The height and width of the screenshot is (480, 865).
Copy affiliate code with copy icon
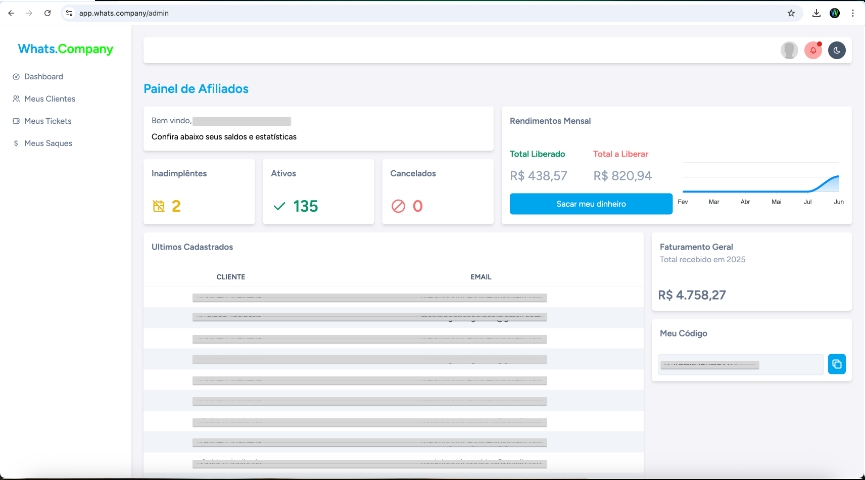(x=837, y=364)
